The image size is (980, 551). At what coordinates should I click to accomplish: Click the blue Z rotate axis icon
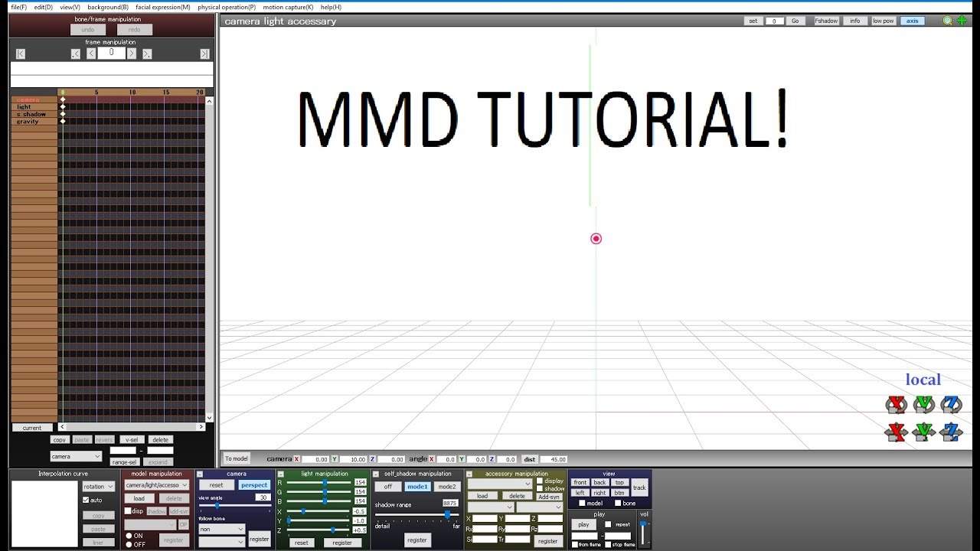coord(952,404)
